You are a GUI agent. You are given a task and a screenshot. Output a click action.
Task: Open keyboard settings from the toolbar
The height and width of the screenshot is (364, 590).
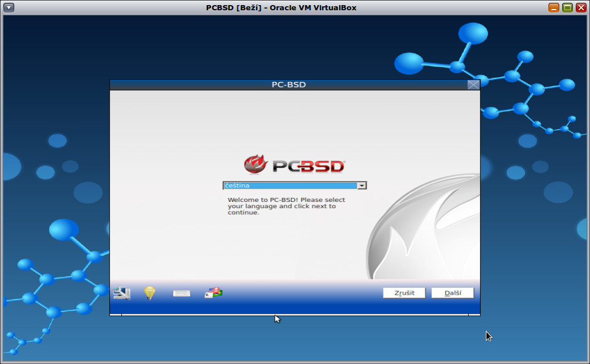point(181,292)
